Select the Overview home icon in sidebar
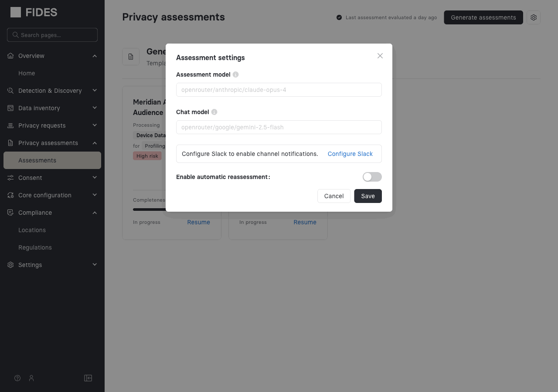The width and height of the screenshot is (558, 392). pos(10,56)
